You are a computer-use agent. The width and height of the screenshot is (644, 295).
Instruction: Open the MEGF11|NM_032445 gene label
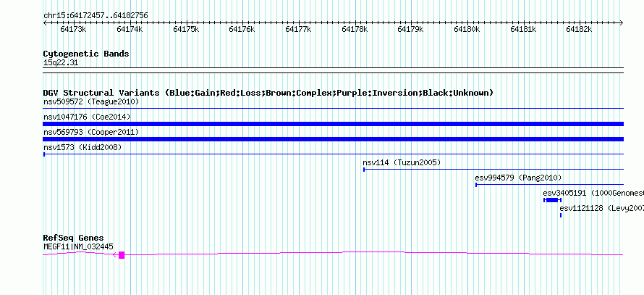coord(78,247)
